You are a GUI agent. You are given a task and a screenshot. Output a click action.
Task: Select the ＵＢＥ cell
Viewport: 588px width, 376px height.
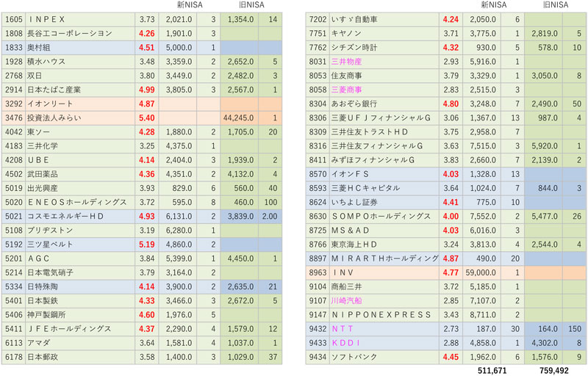click(x=80, y=160)
